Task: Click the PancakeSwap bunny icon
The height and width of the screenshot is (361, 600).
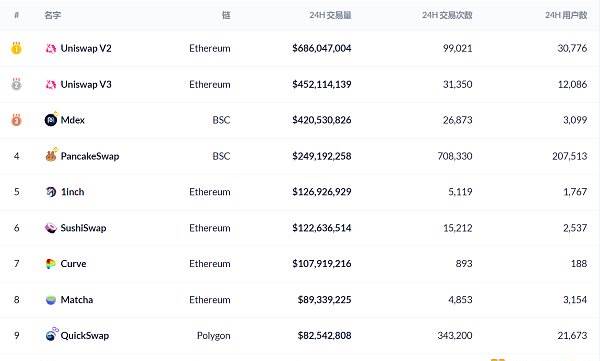Action: [x=51, y=156]
